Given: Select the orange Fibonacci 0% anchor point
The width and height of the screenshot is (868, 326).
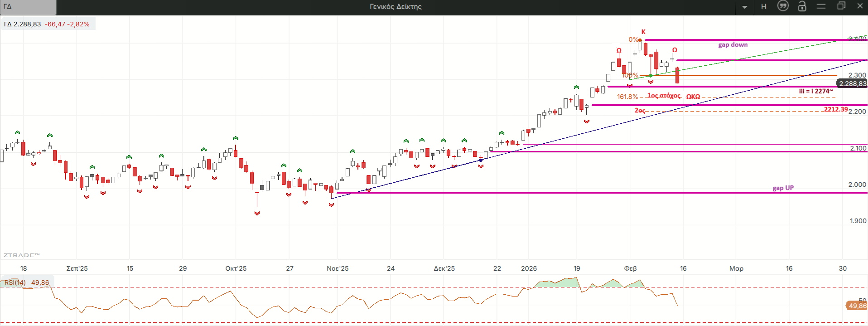Looking at the screenshot, I should point(640,40).
